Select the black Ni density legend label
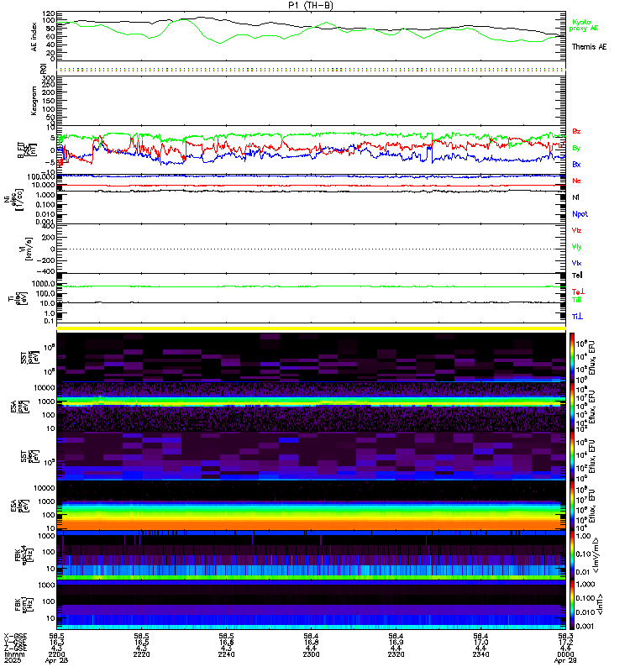The image size is (630, 672). click(575, 197)
